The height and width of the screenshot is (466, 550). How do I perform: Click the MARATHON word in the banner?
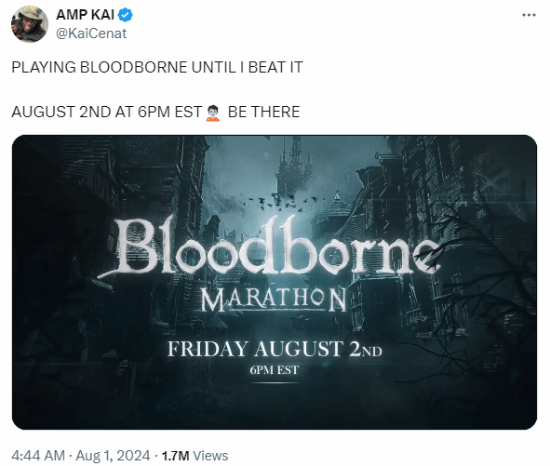click(x=274, y=300)
